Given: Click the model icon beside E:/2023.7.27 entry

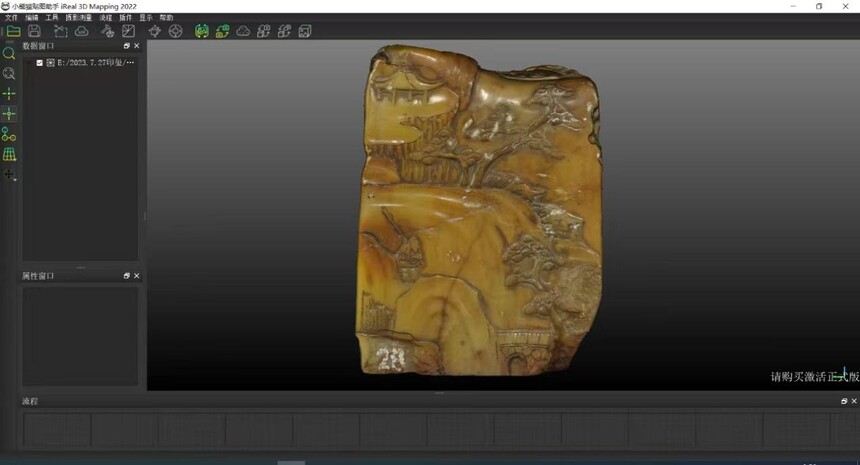Looking at the screenshot, I should 50,63.
